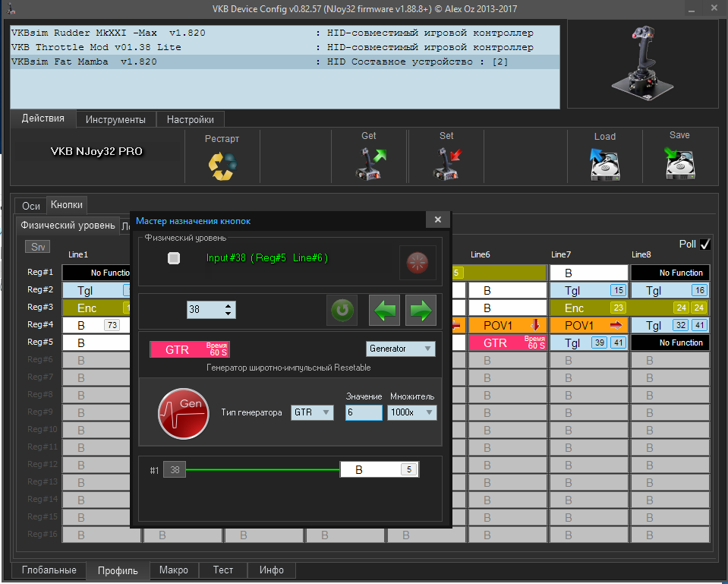728x584 pixels.
Task: Select the Физический уровень tab
Action: 68,226
